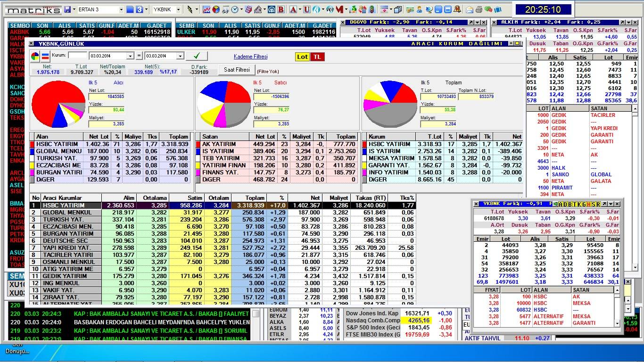Toggle the H letter button in YKBNK panel
This screenshot has height=362, width=644.
point(590,204)
